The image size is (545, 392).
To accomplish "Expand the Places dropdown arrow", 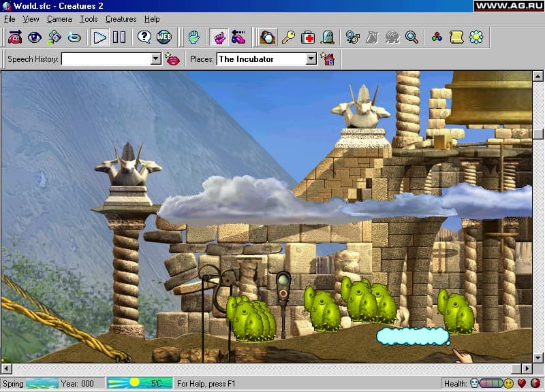I will 311,59.
